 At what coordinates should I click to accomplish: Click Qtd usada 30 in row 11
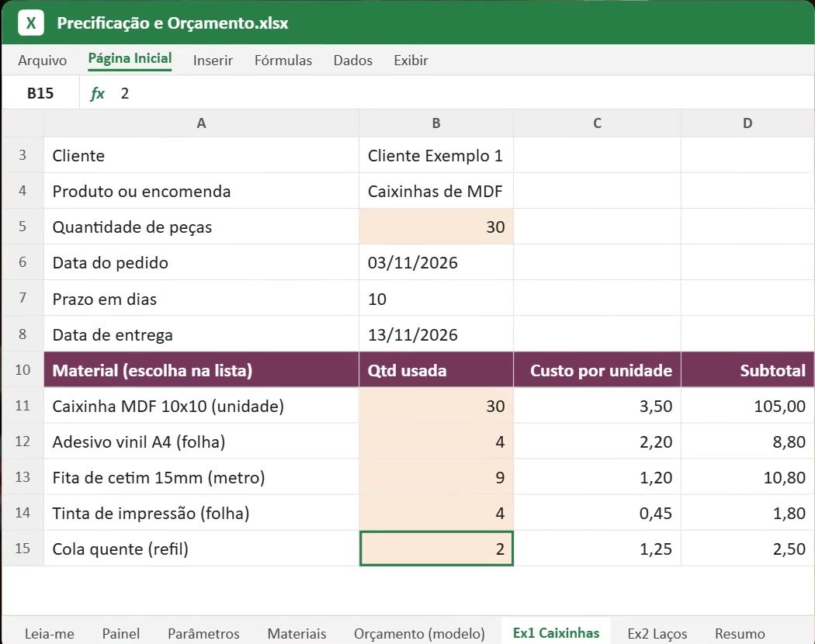point(436,406)
